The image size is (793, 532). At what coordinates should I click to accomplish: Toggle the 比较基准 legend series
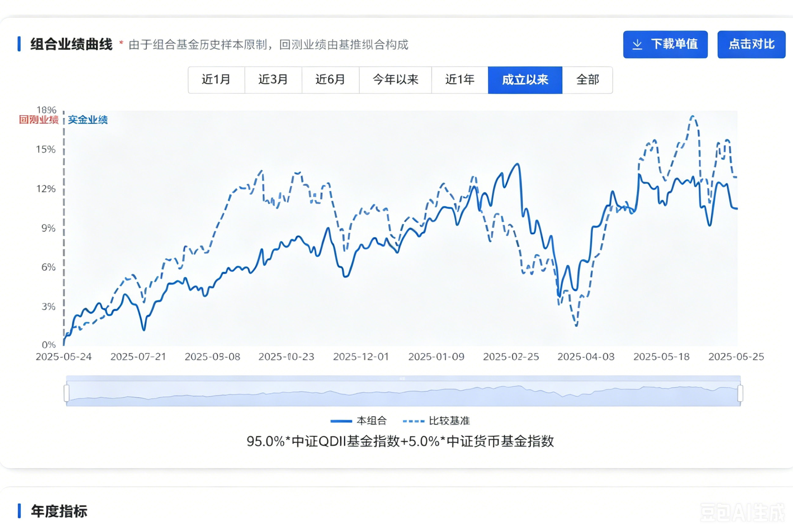pyautogui.click(x=436, y=421)
